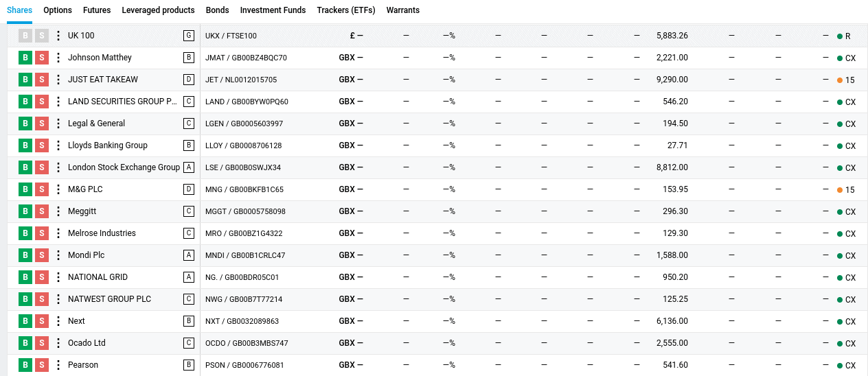Click price value 5,883.26 for UK 100

(x=672, y=36)
